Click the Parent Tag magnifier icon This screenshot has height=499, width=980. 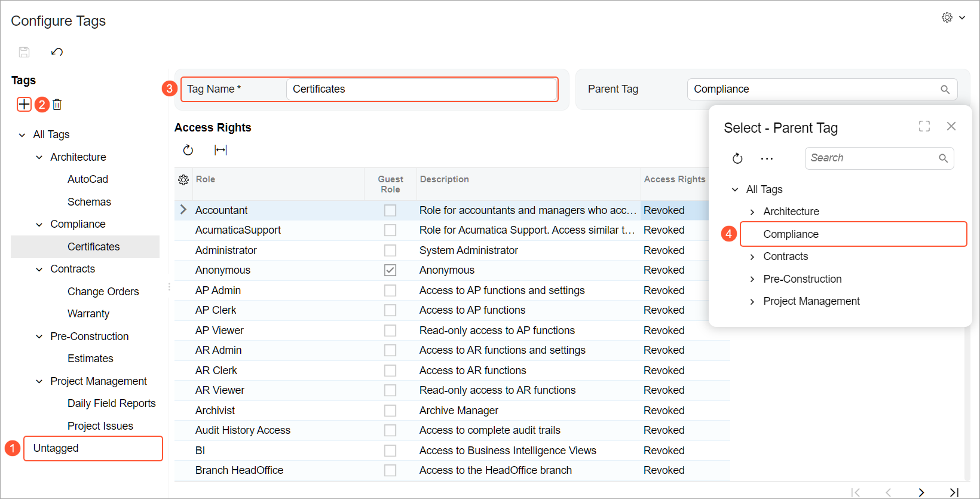pos(945,90)
